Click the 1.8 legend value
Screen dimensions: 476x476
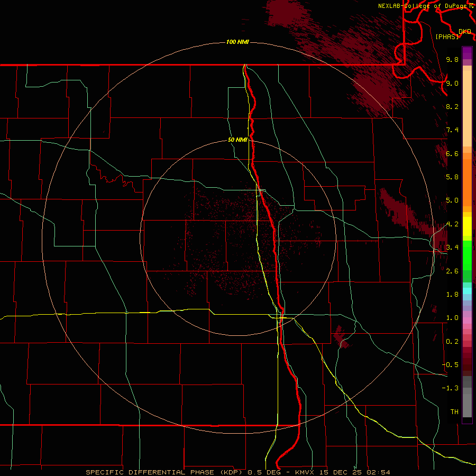click(452, 295)
